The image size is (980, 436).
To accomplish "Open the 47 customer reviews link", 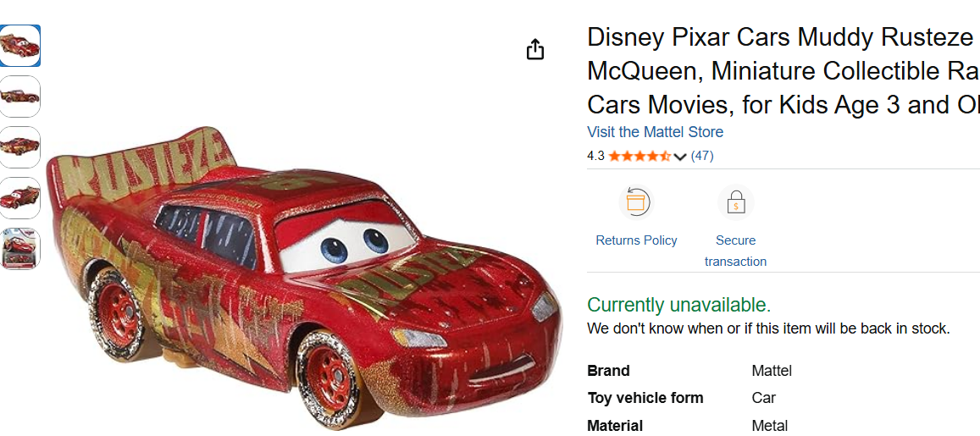I will click(702, 156).
